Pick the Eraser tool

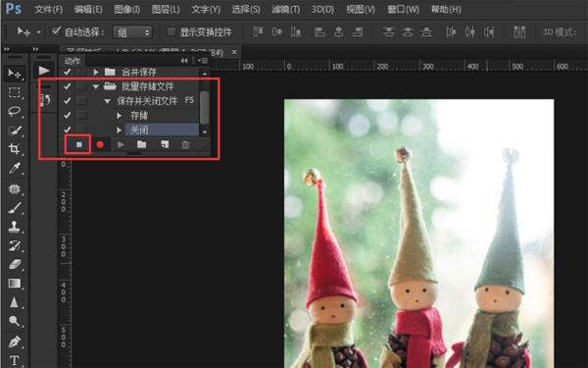tap(15, 264)
